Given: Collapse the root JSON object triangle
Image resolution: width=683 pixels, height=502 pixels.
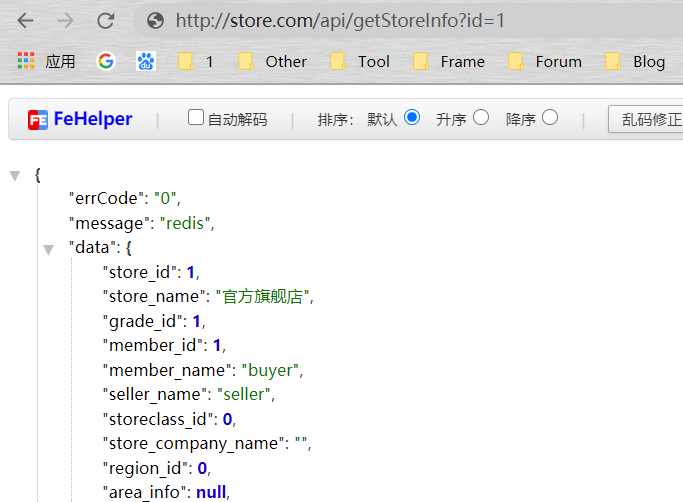Looking at the screenshot, I should [x=15, y=176].
